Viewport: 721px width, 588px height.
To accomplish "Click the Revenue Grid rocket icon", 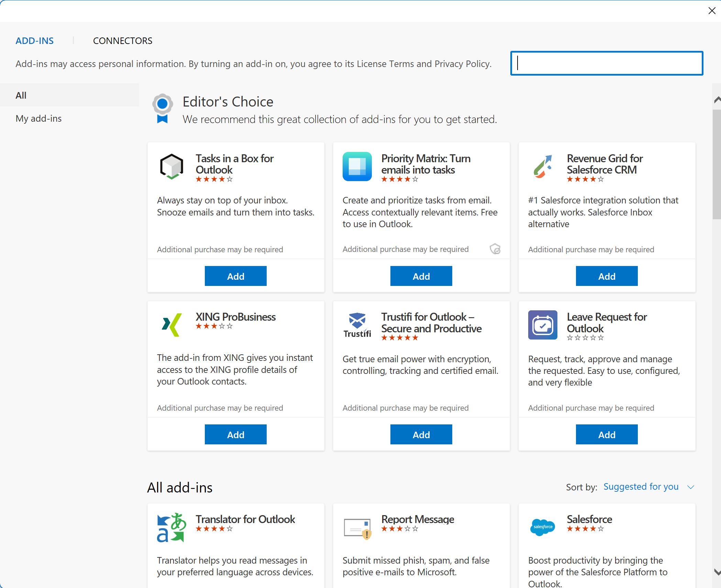I will (x=543, y=166).
